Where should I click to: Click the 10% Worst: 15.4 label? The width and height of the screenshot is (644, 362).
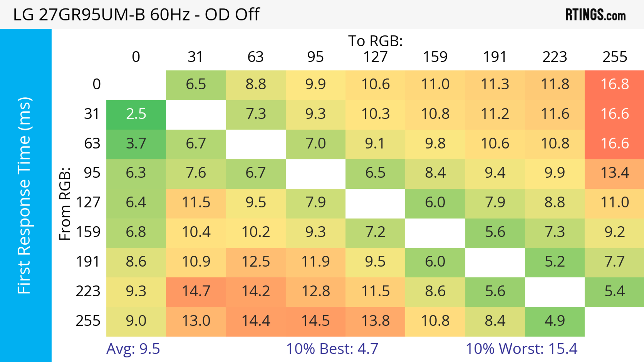pos(522,349)
